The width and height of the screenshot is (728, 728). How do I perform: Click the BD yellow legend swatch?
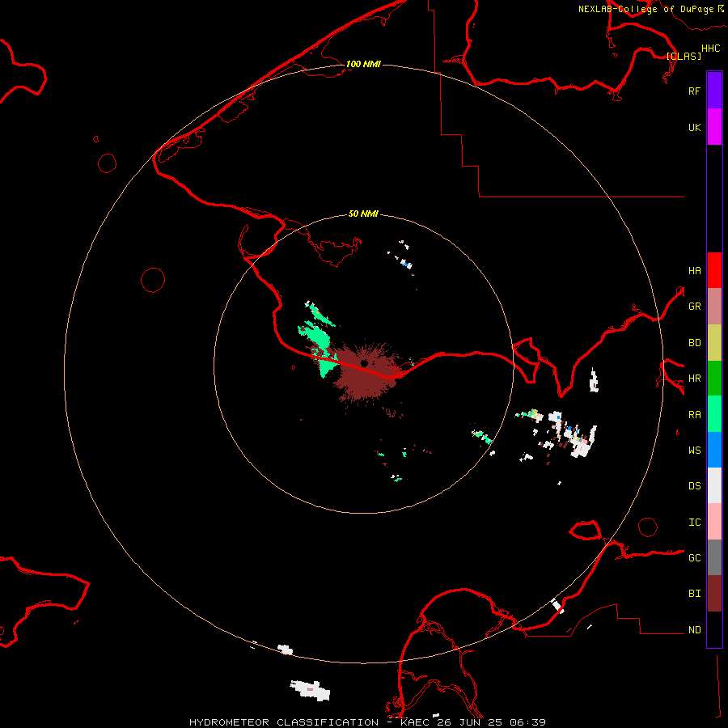tap(714, 342)
